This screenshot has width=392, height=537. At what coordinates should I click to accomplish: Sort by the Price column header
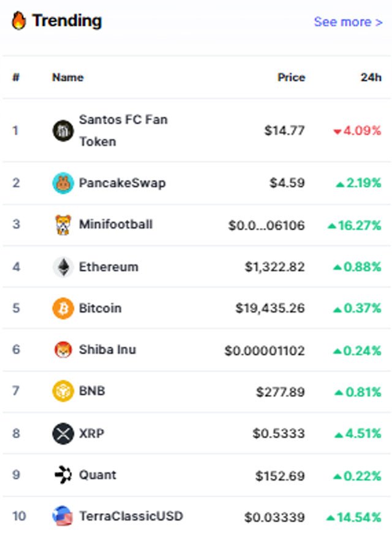[291, 77]
